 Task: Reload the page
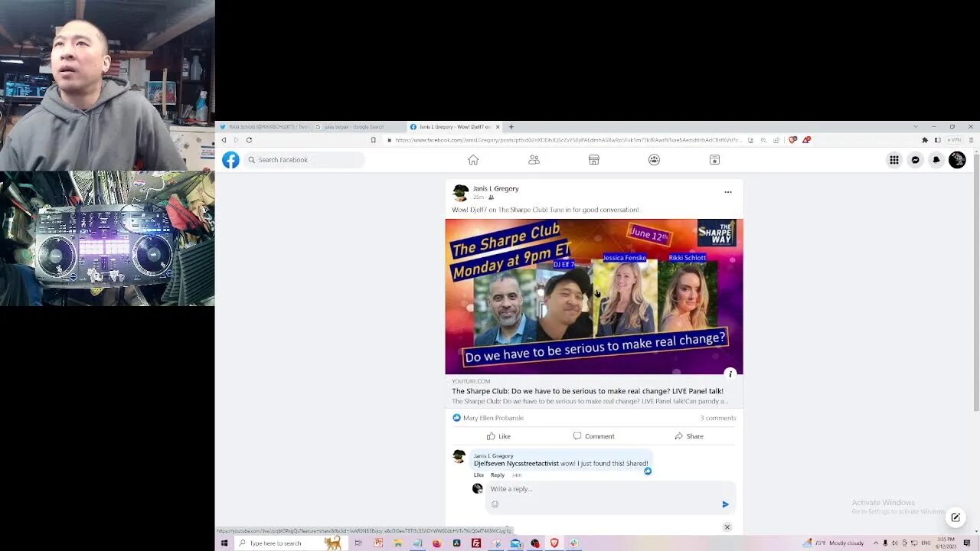click(x=249, y=140)
